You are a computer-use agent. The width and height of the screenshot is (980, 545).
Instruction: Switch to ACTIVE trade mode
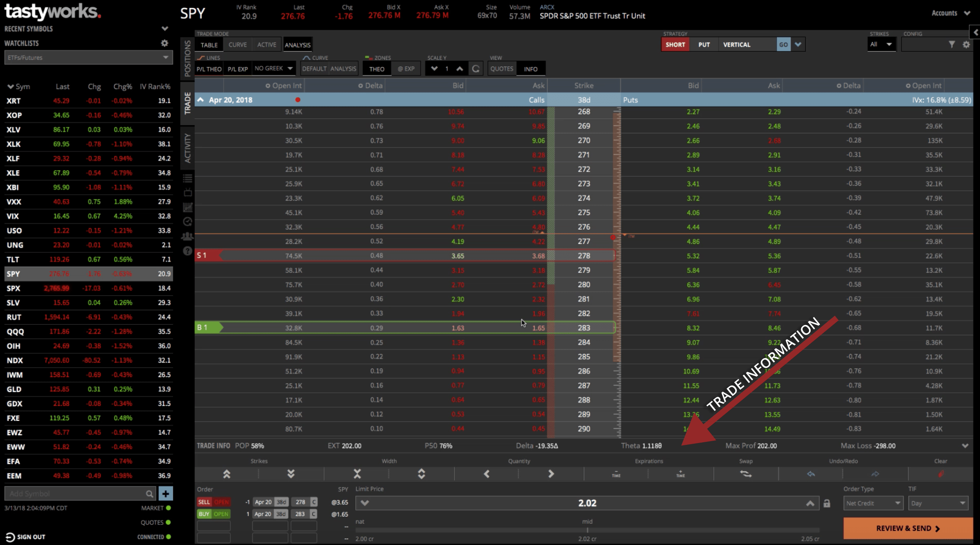[x=267, y=45]
